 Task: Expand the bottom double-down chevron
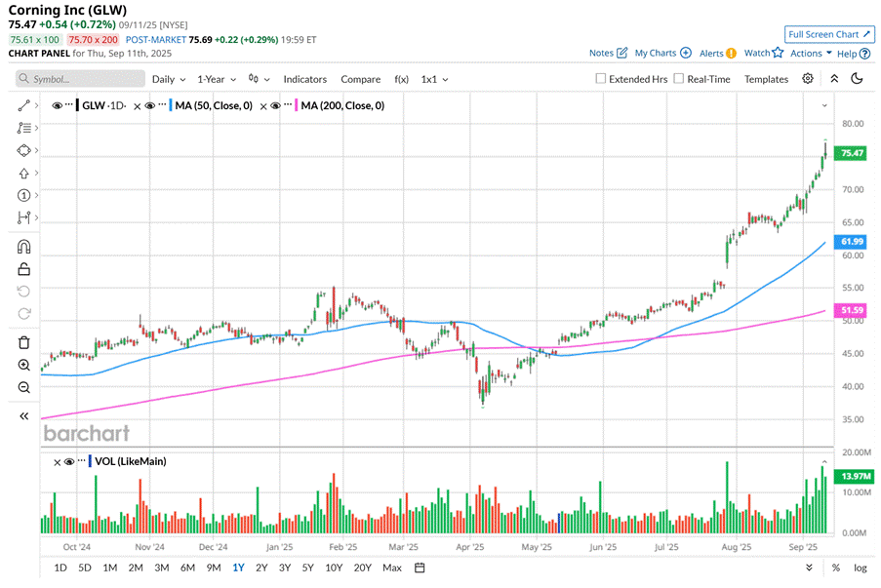pos(809,568)
